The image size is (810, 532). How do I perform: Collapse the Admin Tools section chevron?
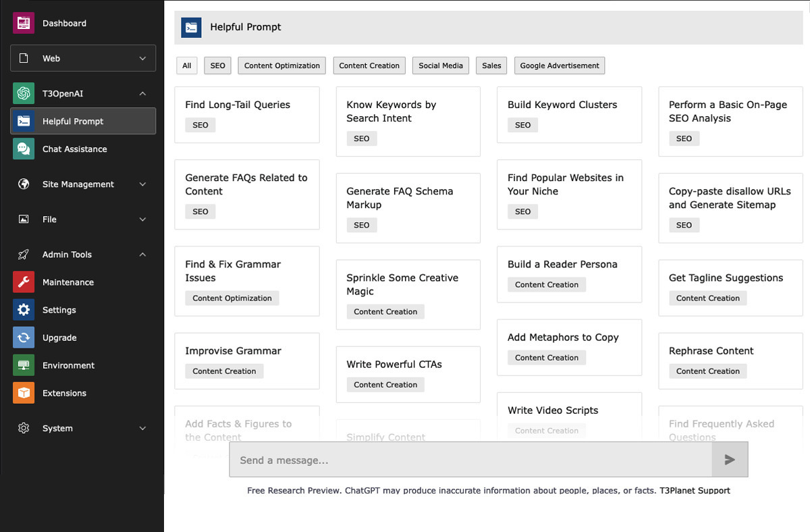[x=142, y=255]
